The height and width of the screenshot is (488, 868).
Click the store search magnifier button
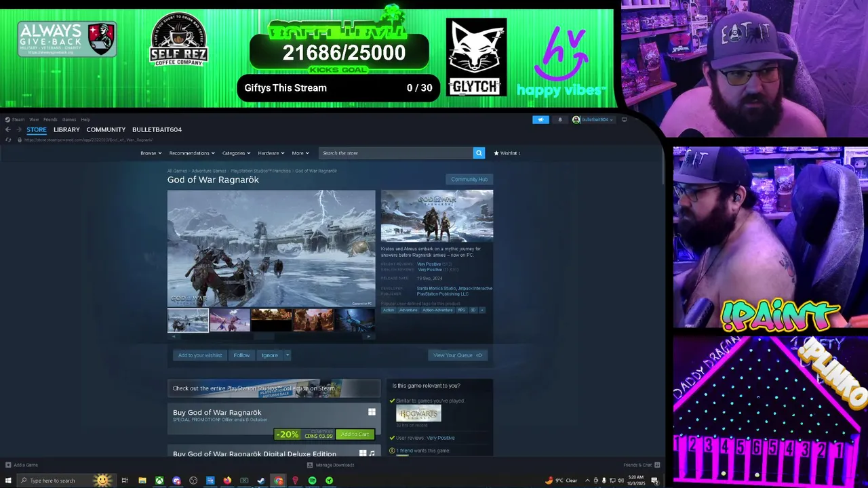point(479,153)
